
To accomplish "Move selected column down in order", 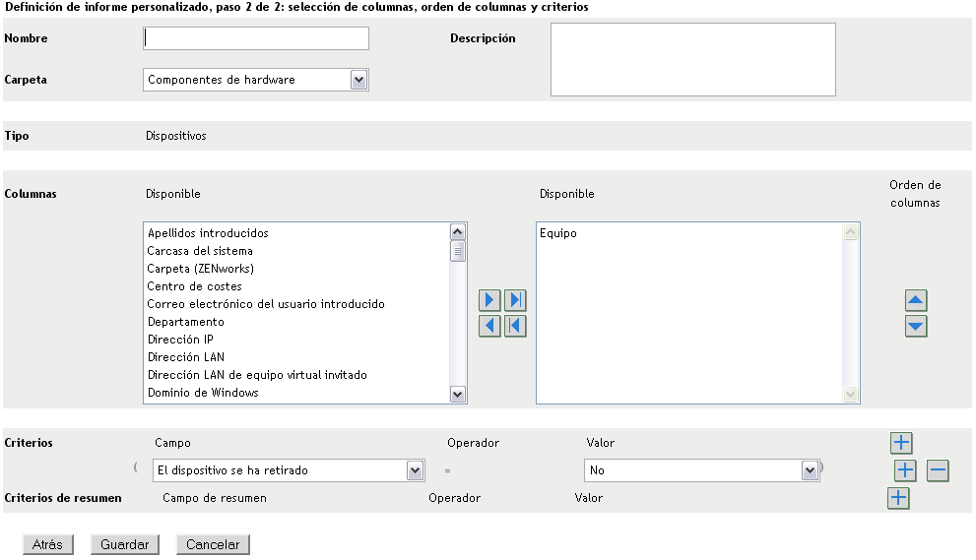I will click(916, 326).
